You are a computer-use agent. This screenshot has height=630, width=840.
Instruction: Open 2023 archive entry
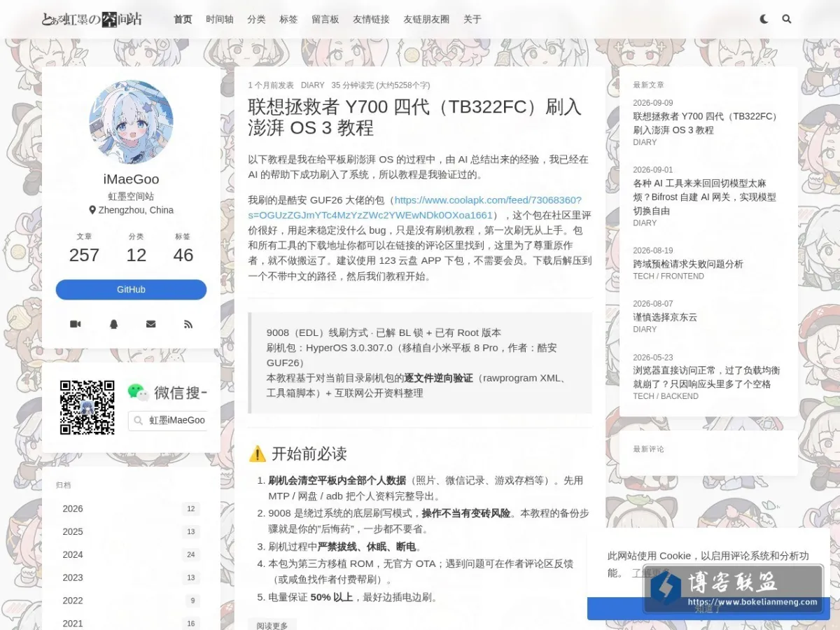point(131,577)
